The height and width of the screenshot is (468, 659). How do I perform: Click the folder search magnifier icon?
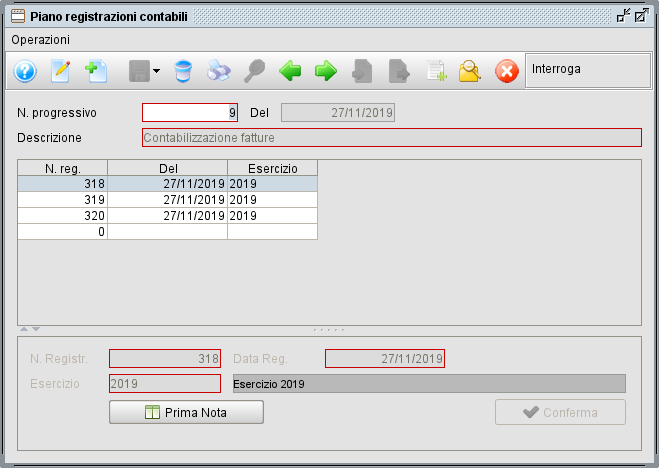coord(470,71)
